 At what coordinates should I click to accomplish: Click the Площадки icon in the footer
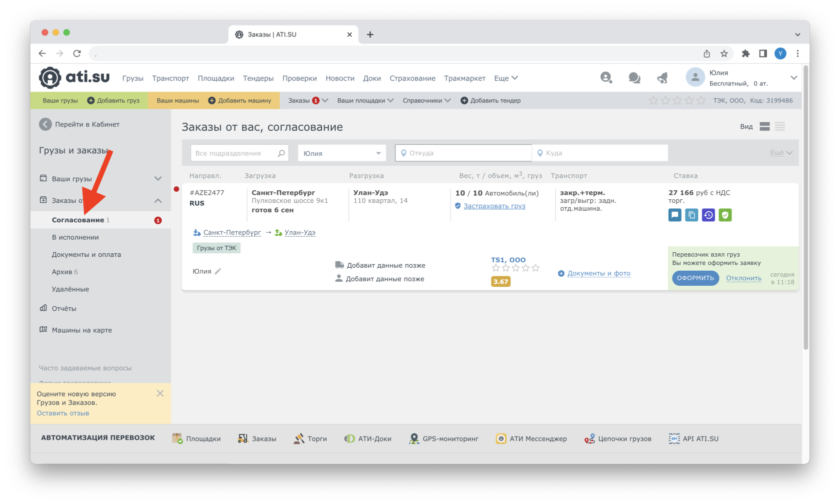[x=177, y=439]
